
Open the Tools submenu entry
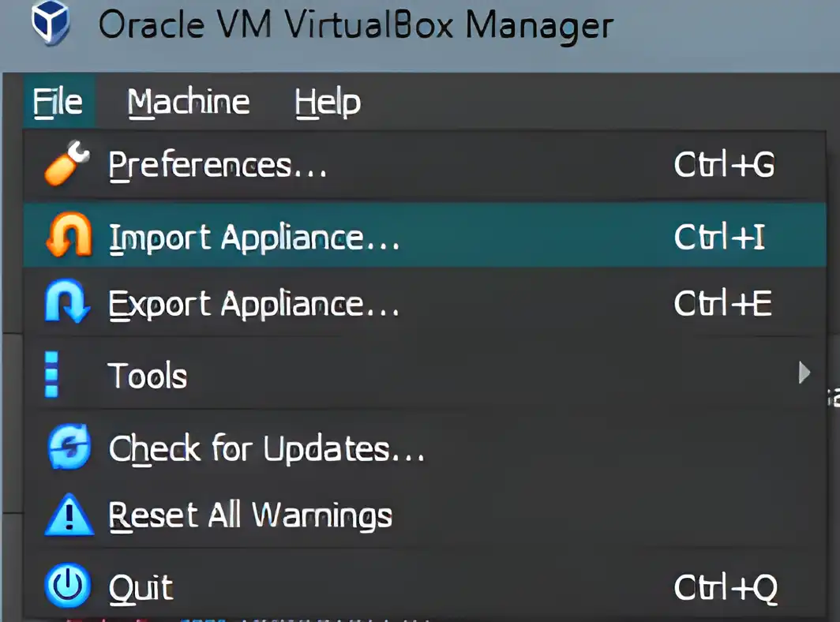click(424, 373)
